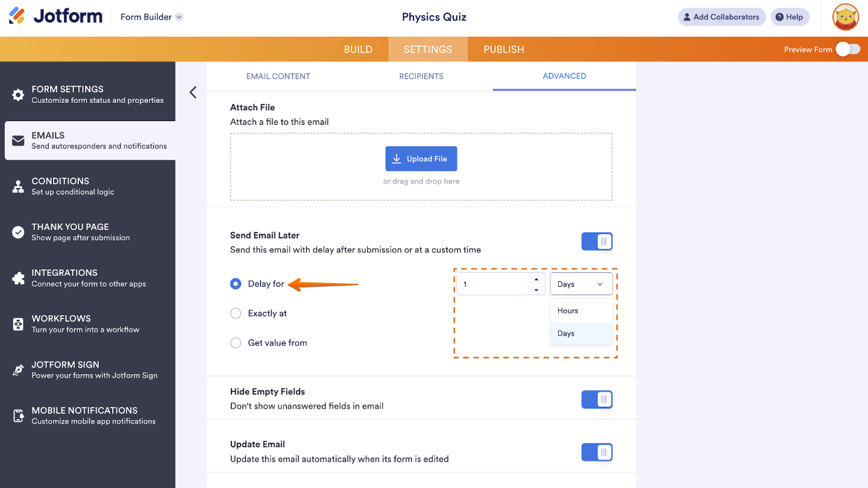Viewport: 868px width, 488px height.
Task: Open the Publish tab
Action: coord(503,49)
